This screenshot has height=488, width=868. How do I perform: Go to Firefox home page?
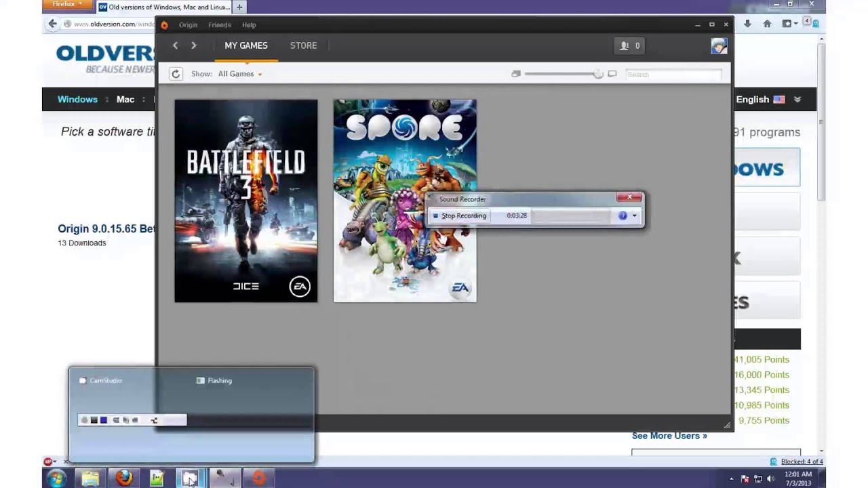767,24
